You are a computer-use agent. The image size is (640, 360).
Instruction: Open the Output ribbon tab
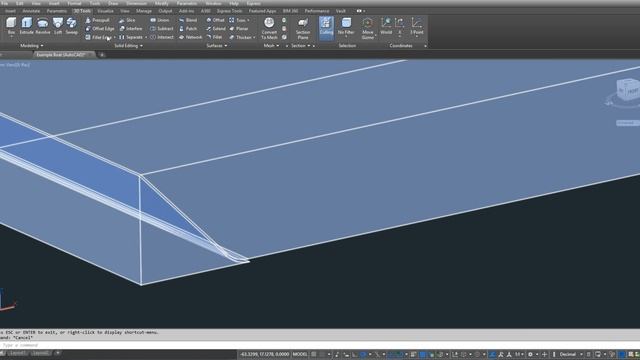tap(165, 11)
